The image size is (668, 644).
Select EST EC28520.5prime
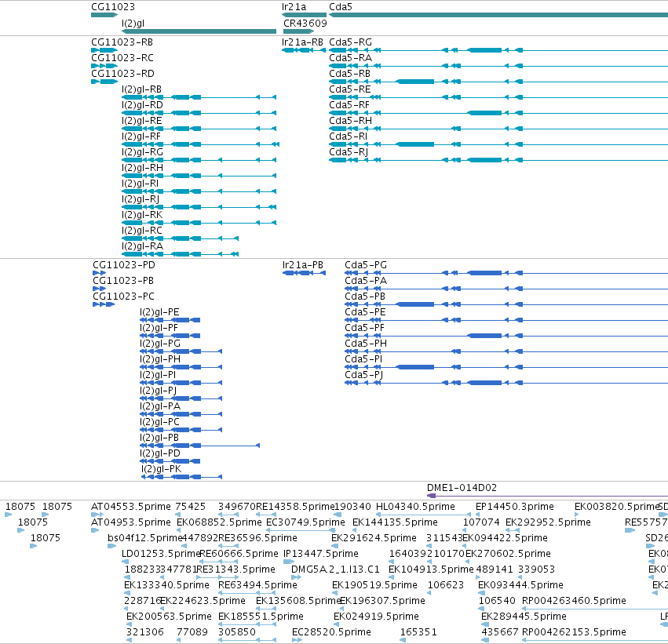(x=331, y=632)
